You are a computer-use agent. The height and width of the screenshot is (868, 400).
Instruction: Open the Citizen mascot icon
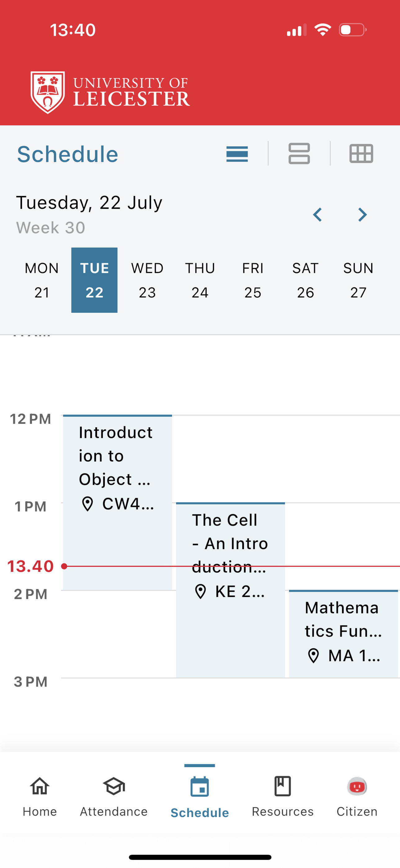(357, 786)
